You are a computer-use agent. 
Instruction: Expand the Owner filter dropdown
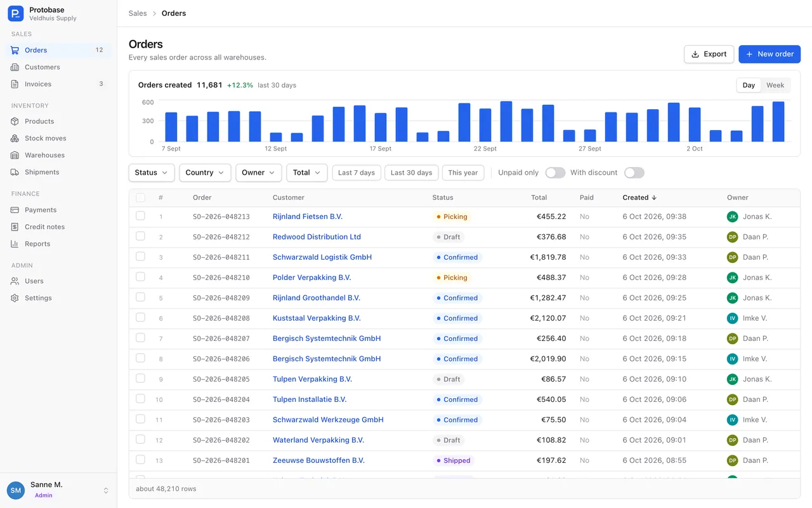[x=259, y=173]
